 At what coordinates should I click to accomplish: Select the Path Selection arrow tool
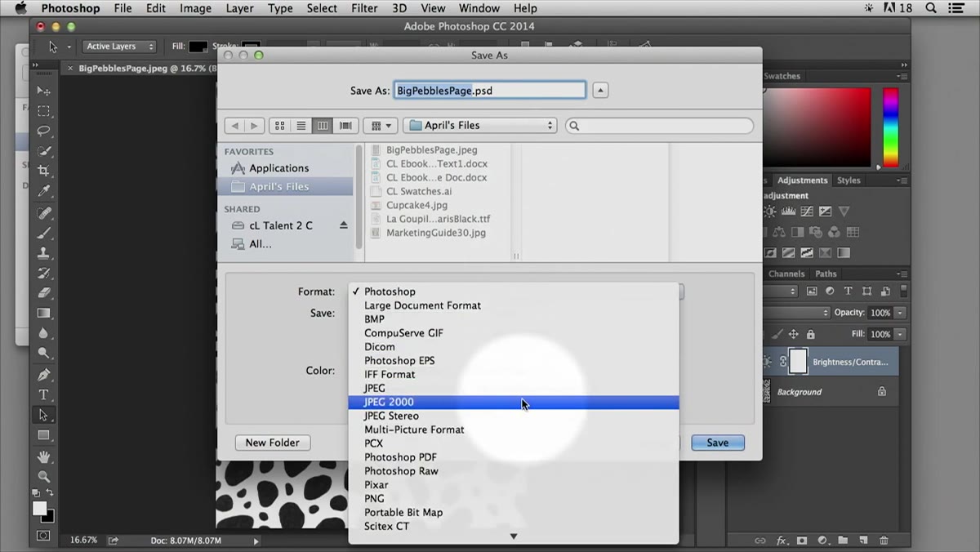point(44,415)
